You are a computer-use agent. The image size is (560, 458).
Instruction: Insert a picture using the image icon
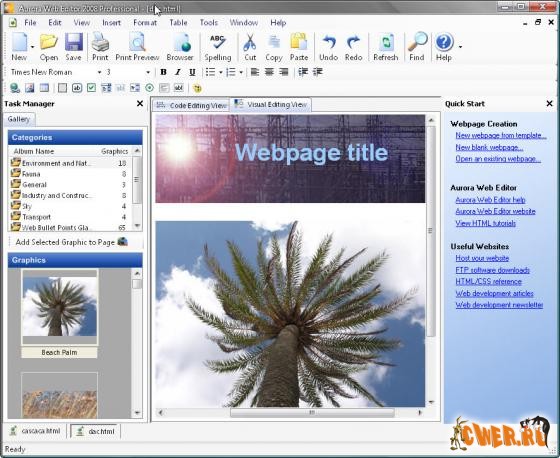pos(29,88)
